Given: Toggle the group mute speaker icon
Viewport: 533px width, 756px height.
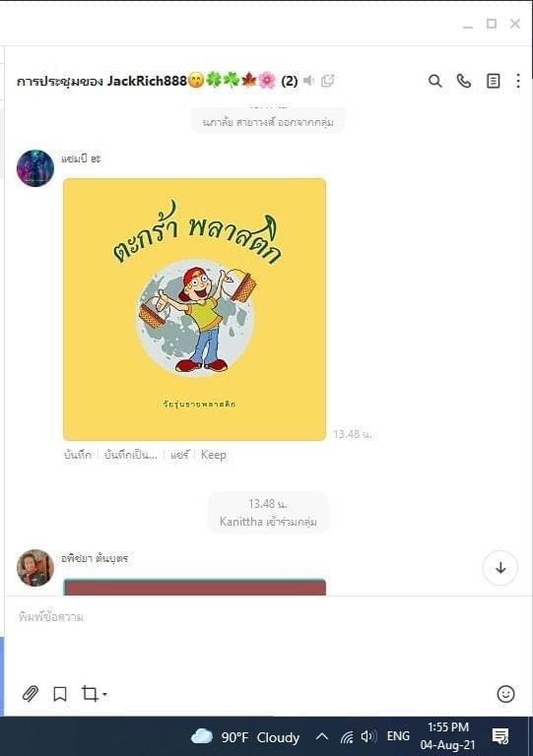Looking at the screenshot, I should [x=308, y=81].
